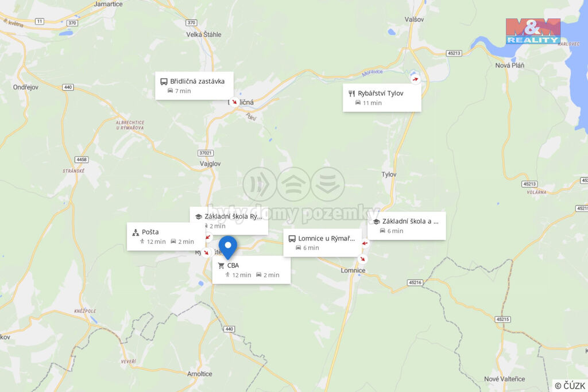Open the M&M Reality logo
The image size is (588, 392).
pyautogui.click(x=533, y=31)
